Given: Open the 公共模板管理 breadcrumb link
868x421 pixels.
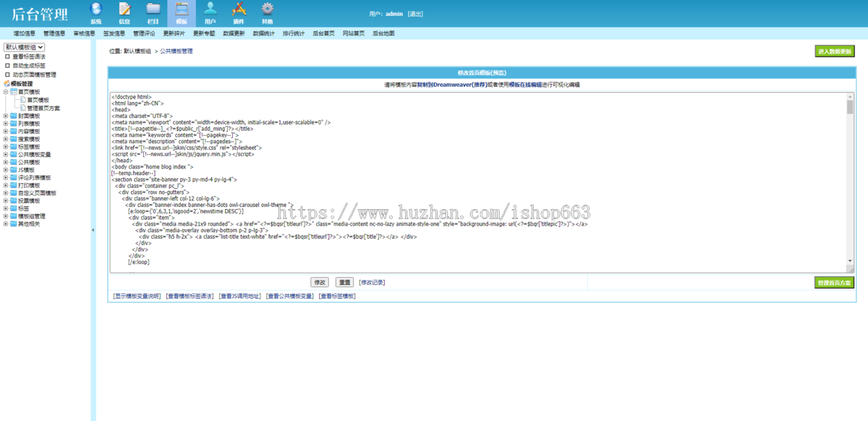Looking at the screenshot, I should (176, 51).
